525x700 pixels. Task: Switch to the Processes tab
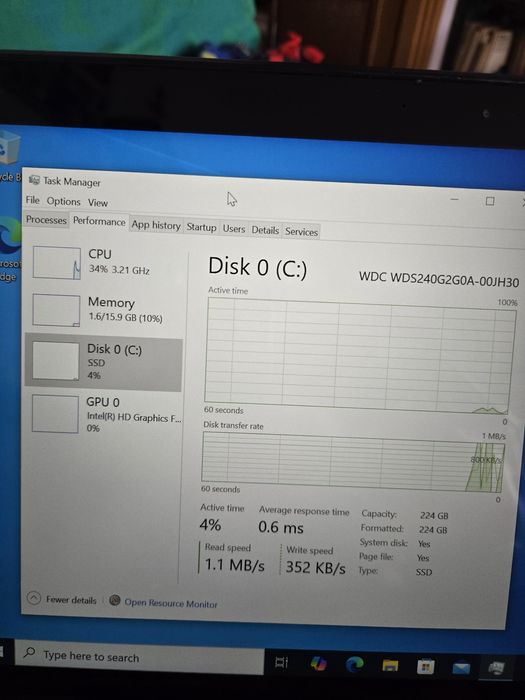pyautogui.click(x=46, y=220)
